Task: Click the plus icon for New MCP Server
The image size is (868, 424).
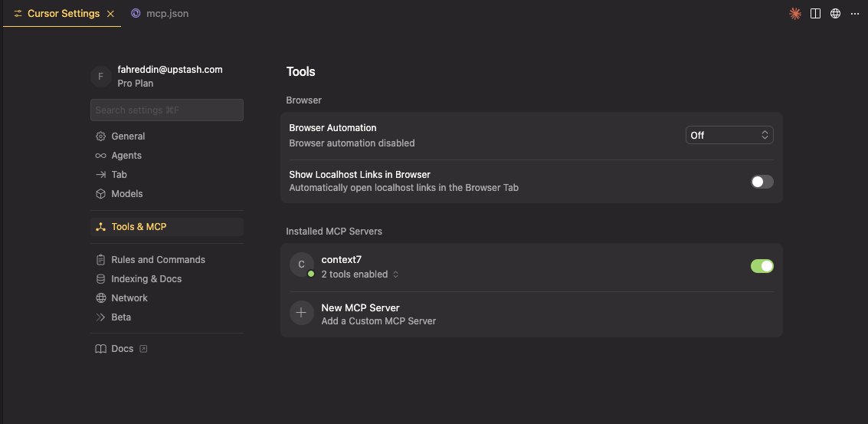Action: (x=302, y=313)
